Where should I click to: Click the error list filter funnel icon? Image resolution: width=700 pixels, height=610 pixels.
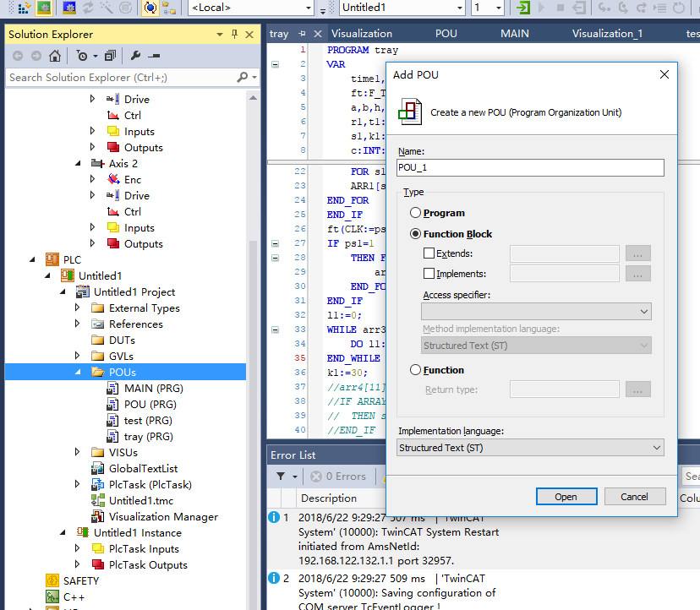[282, 477]
